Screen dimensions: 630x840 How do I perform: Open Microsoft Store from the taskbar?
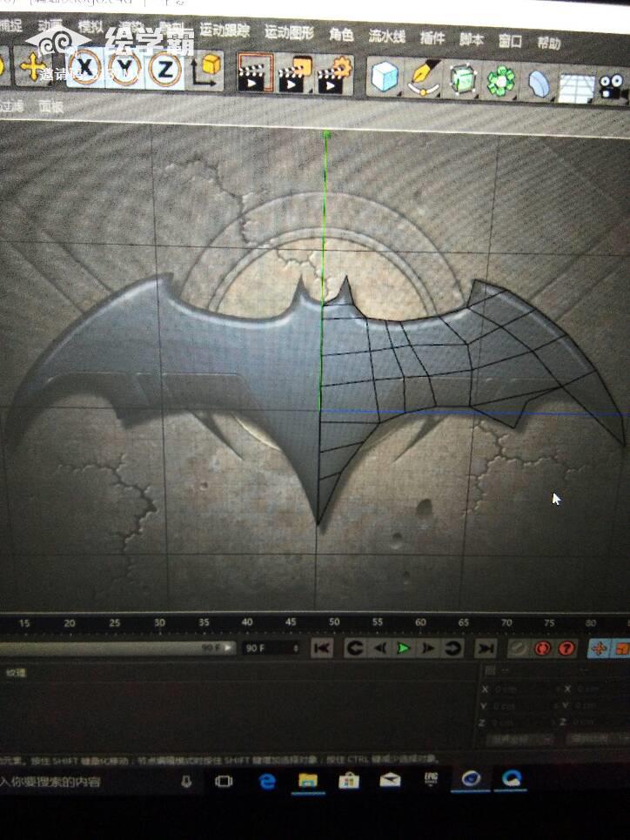[349, 781]
